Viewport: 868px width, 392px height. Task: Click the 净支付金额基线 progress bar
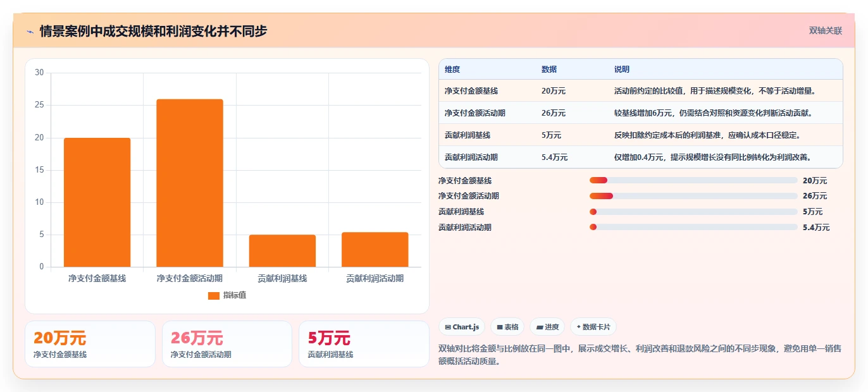pyautogui.click(x=693, y=180)
